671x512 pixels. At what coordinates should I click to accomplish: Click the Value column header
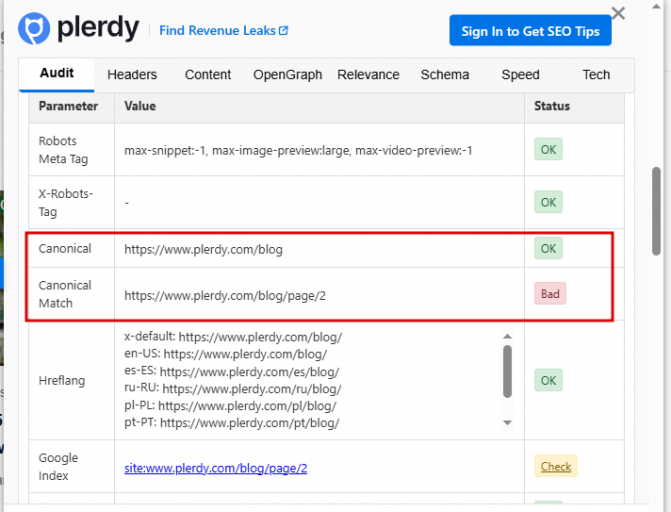[140, 106]
